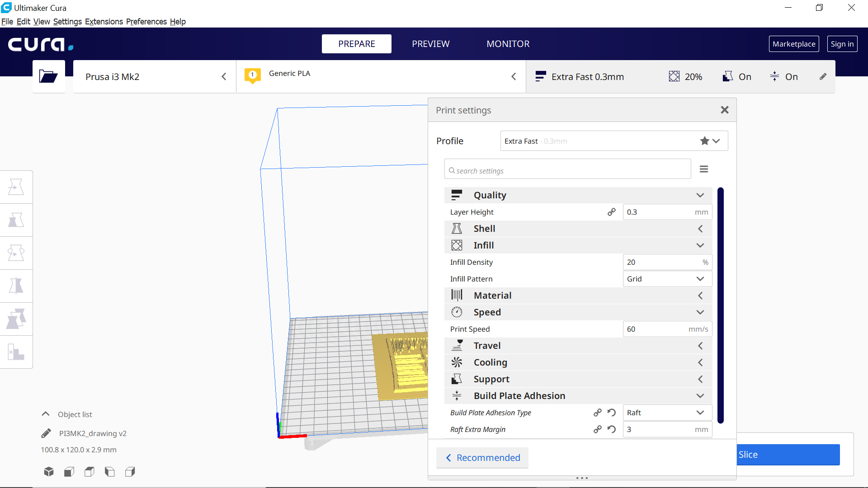868x488 pixels.
Task: Open the Build Plate Adhesion Type Raft dropdown
Action: (667, 413)
